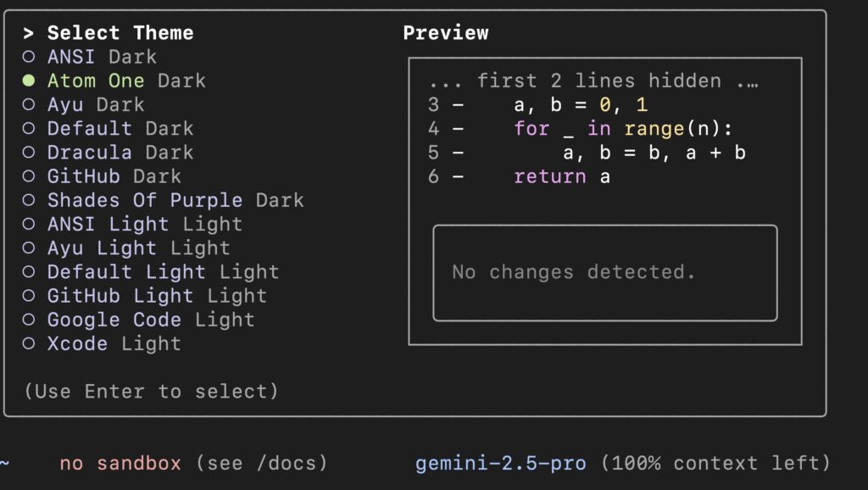Select the ANSI Dark radio circle
This screenshot has height=490, width=868.
pyautogui.click(x=29, y=57)
